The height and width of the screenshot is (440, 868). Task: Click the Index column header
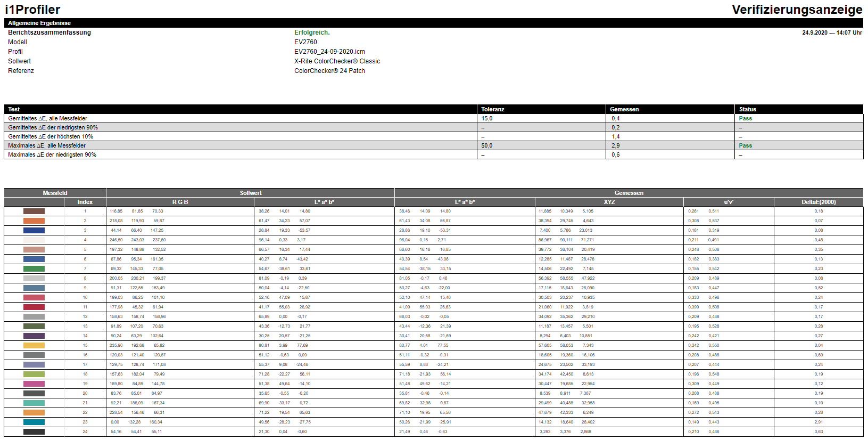point(85,202)
